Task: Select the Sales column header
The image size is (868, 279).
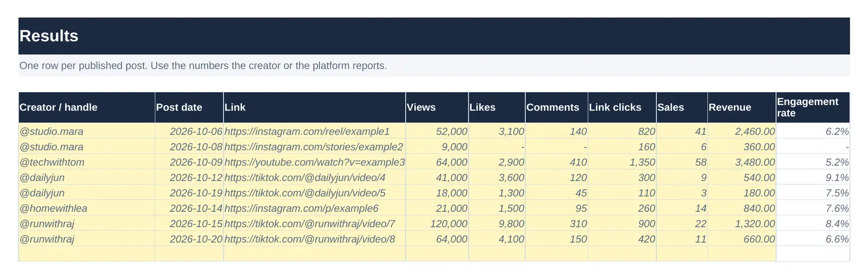Action: click(x=682, y=107)
